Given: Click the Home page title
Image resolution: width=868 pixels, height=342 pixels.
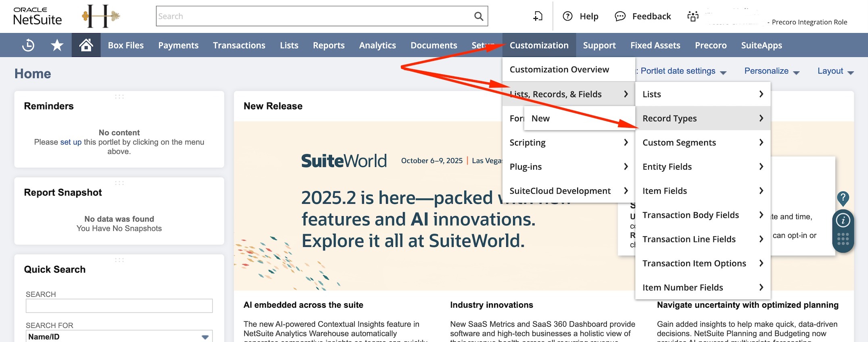Looking at the screenshot, I should pos(33,73).
